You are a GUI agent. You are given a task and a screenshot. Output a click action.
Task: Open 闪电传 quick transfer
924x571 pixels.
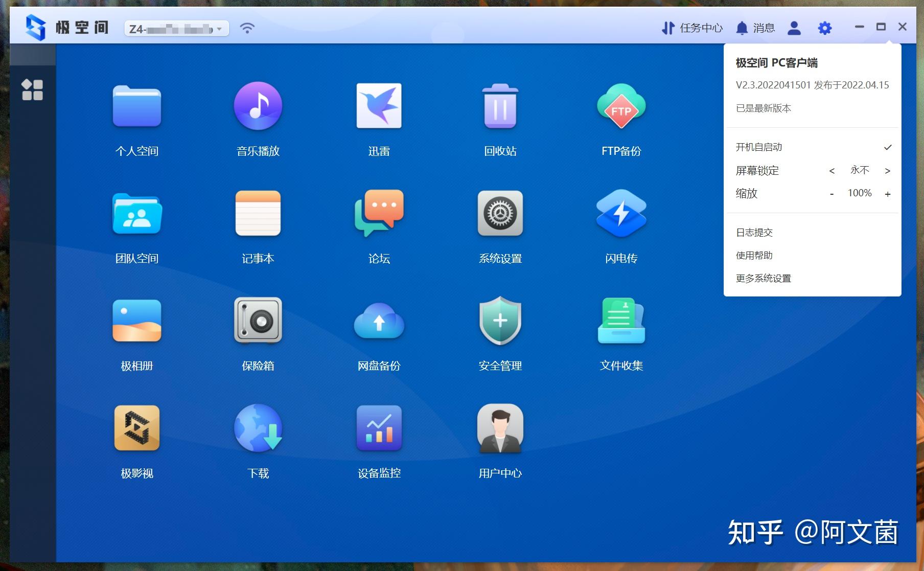click(621, 214)
